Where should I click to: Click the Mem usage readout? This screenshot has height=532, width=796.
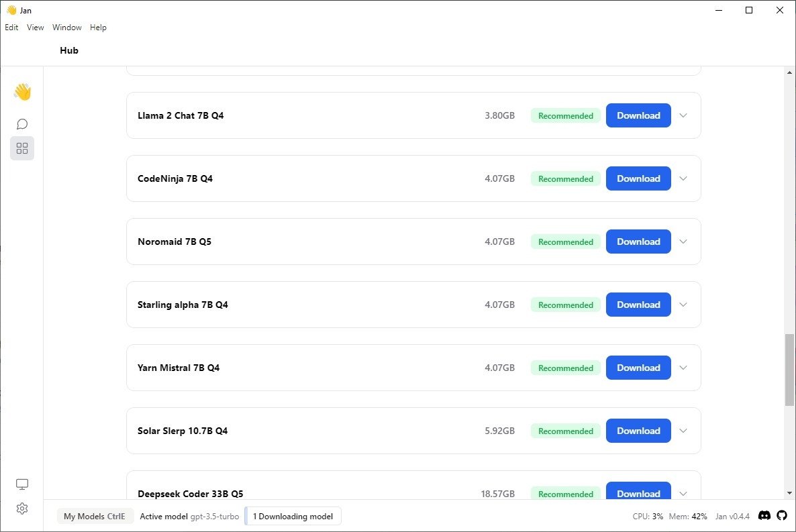pos(688,517)
